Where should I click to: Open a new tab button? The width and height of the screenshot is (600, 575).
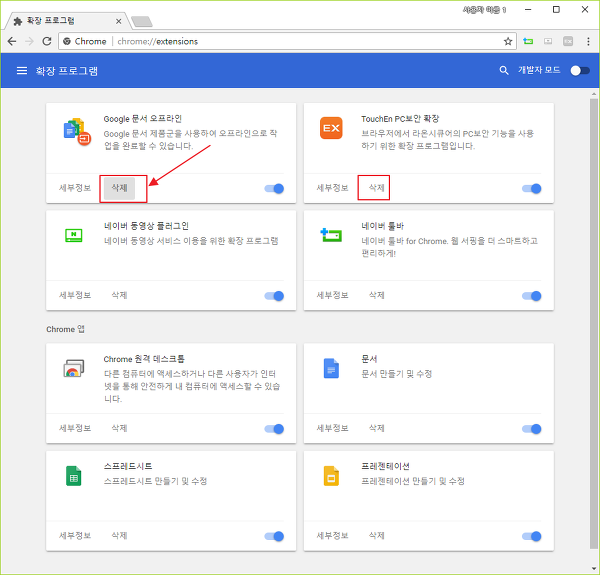coord(142,22)
